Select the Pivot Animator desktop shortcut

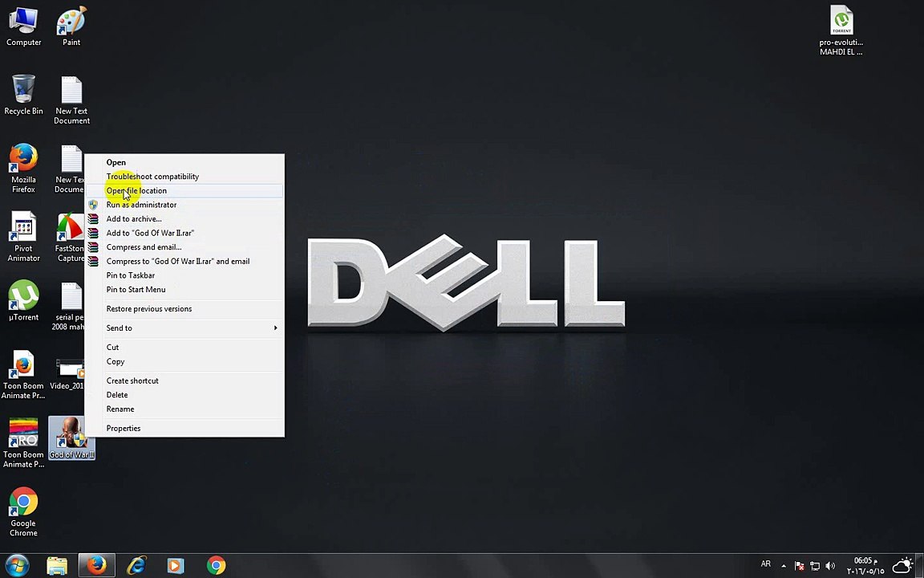tap(23, 237)
